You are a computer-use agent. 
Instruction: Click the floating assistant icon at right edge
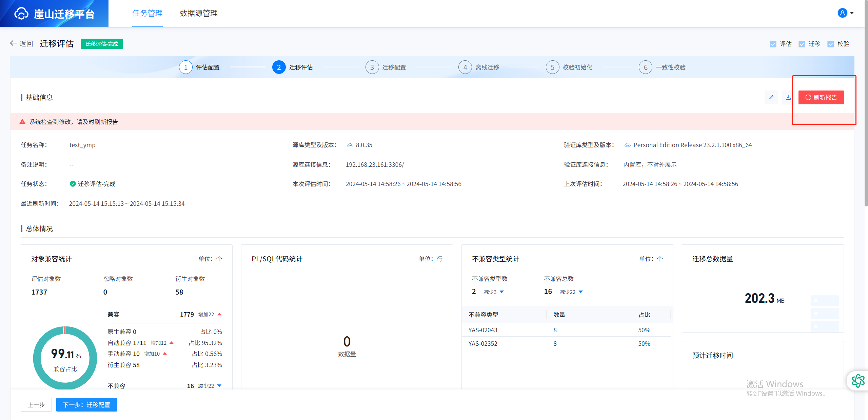coord(858,381)
